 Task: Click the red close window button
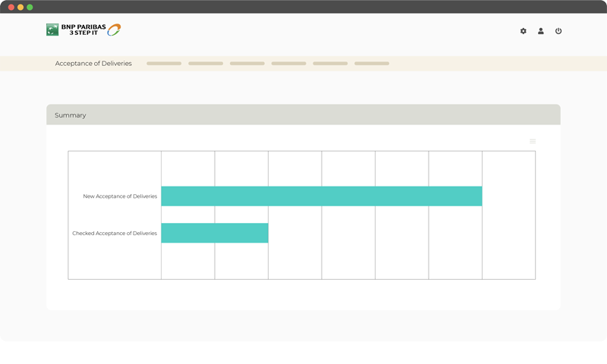11,7
